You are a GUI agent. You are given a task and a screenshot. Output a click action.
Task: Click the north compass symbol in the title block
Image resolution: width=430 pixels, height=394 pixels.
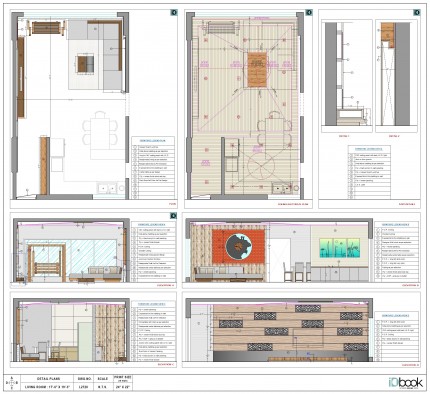(12, 383)
